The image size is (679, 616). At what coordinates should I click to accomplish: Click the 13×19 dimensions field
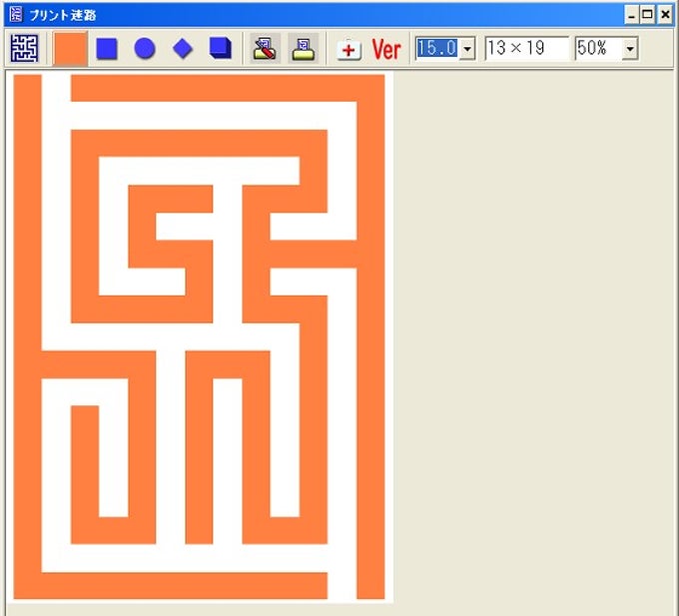point(526,48)
